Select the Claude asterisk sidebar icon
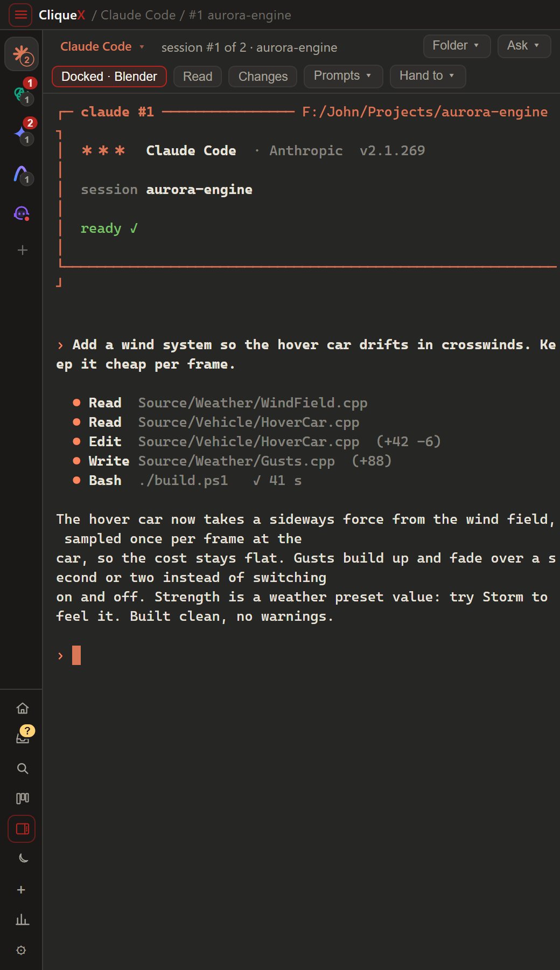This screenshot has width=560, height=970. 22,54
